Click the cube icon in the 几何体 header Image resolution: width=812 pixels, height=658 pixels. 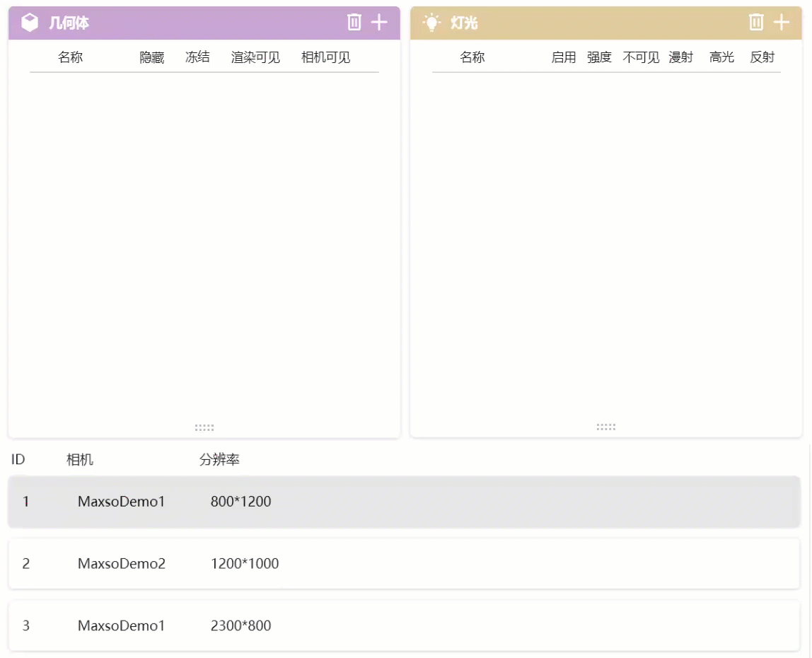click(30, 22)
